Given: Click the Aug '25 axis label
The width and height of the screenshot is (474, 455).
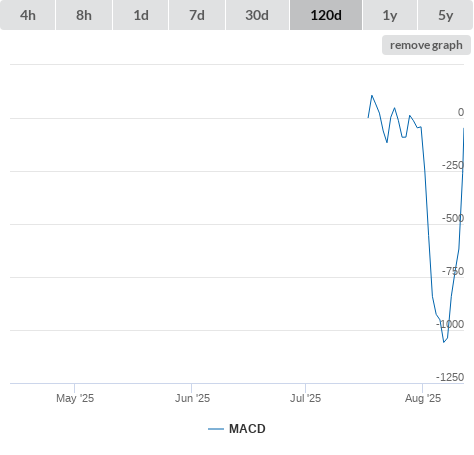Looking at the screenshot, I should [x=423, y=398].
